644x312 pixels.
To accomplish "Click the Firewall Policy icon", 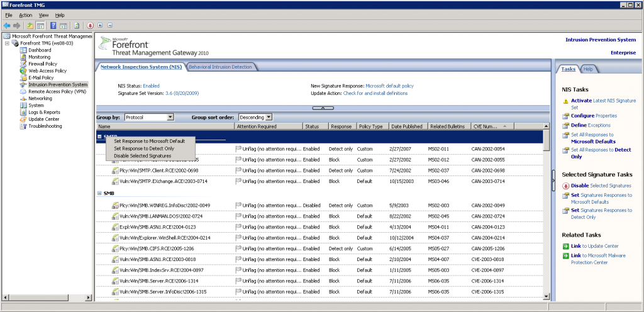I will pyautogui.click(x=23, y=64).
